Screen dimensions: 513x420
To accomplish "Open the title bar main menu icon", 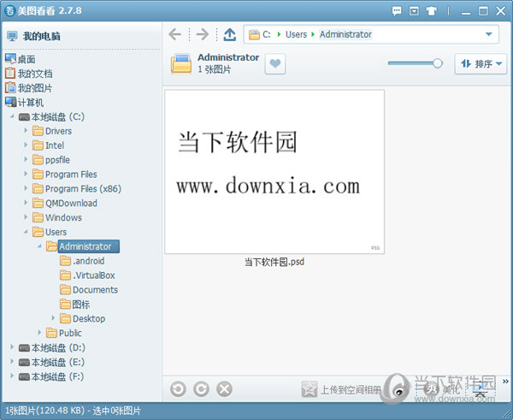I will 415,11.
